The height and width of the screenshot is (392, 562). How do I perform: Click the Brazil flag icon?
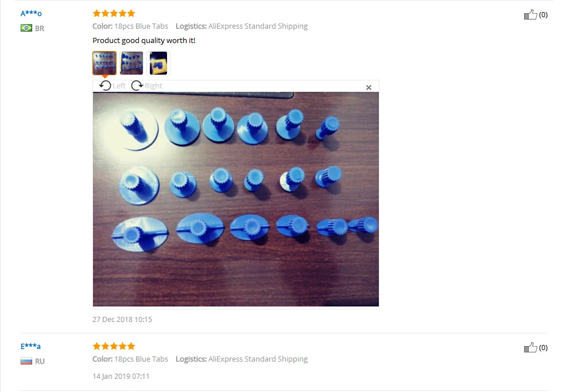tap(26, 28)
